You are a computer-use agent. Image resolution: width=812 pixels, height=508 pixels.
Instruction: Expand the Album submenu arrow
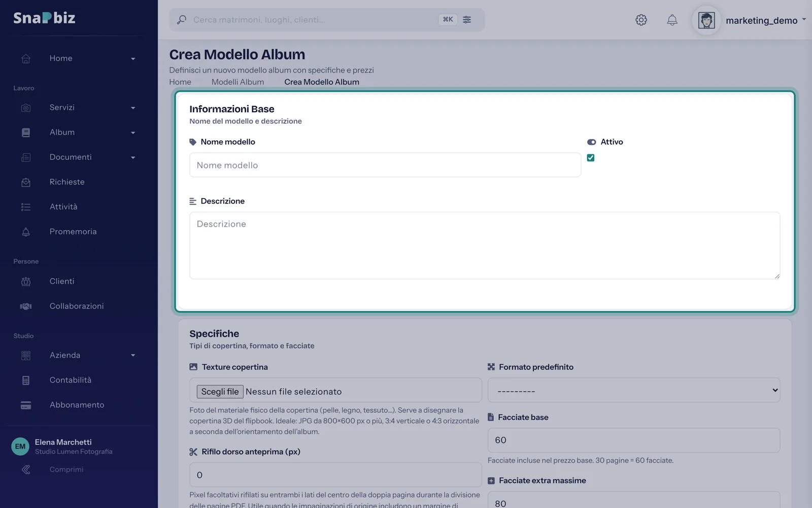133,133
